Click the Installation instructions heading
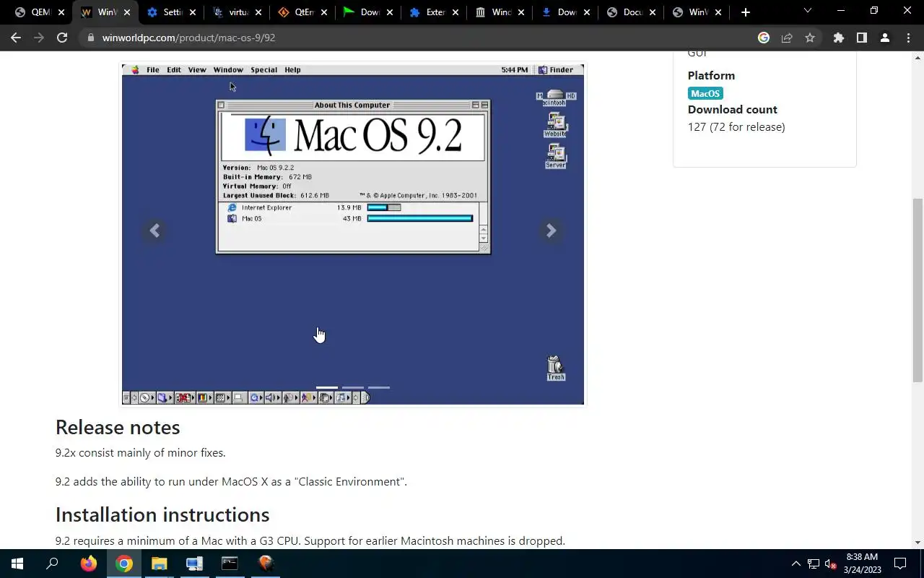The width and height of the screenshot is (924, 578). (162, 515)
